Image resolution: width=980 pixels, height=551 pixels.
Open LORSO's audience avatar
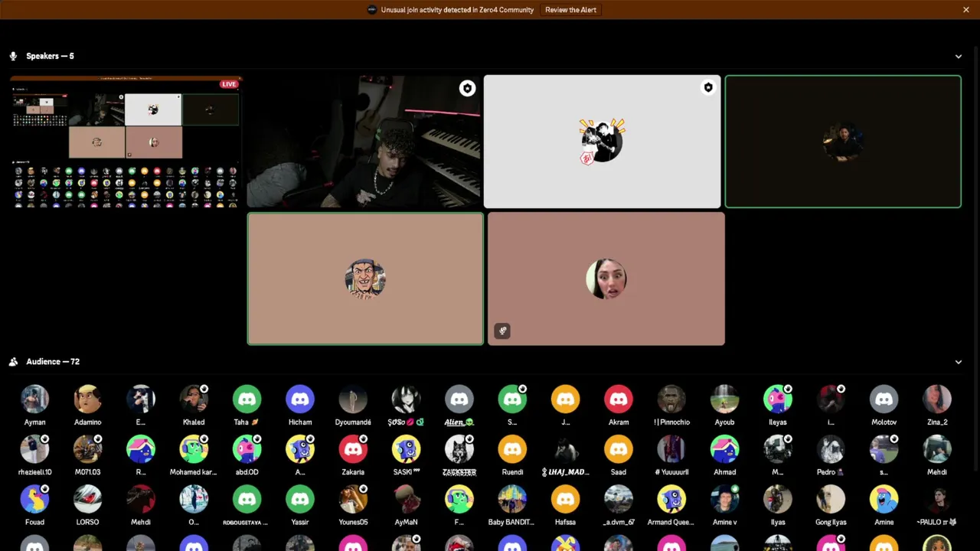point(87,499)
